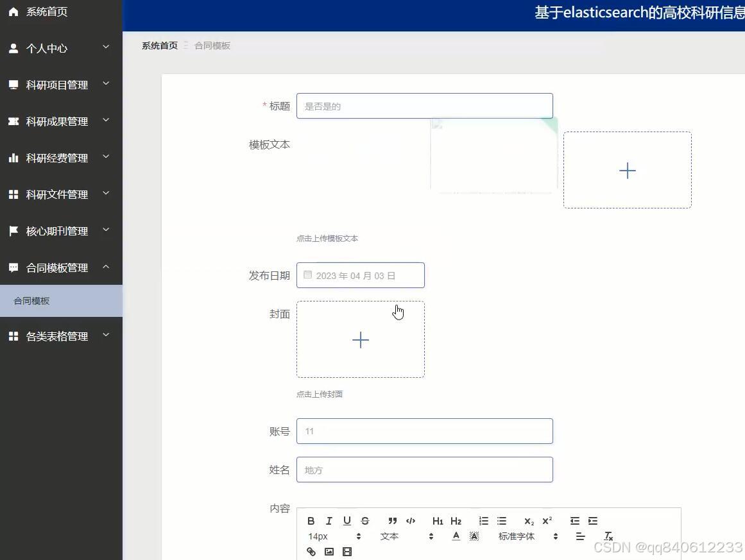Apply italic formatting in the editor
The width and height of the screenshot is (745, 560).
click(x=329, y=521)
